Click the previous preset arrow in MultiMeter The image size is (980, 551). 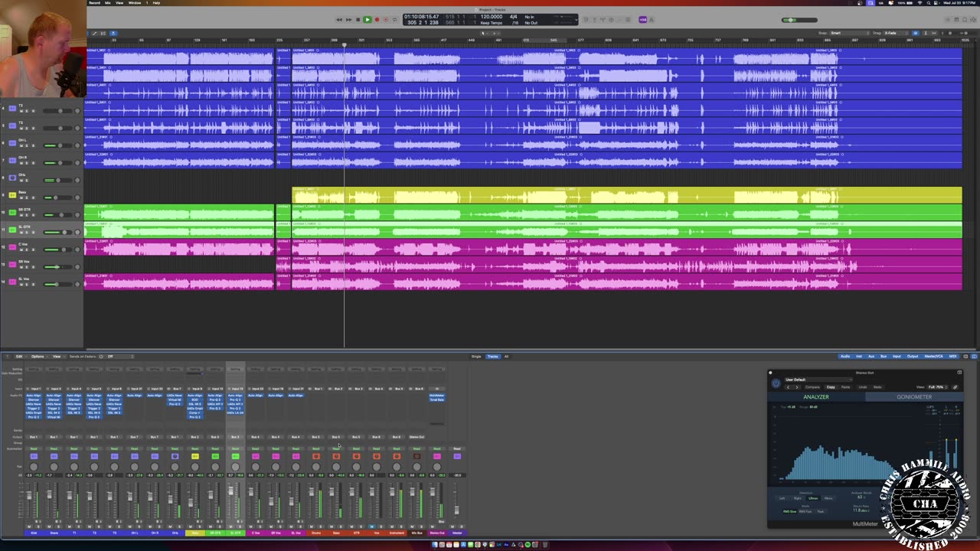[788, 387]
